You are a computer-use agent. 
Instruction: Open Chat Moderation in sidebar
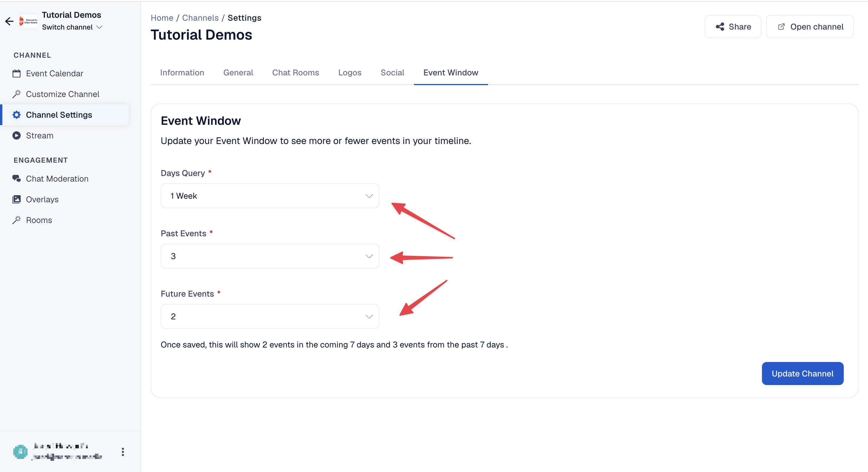point(65,179)
